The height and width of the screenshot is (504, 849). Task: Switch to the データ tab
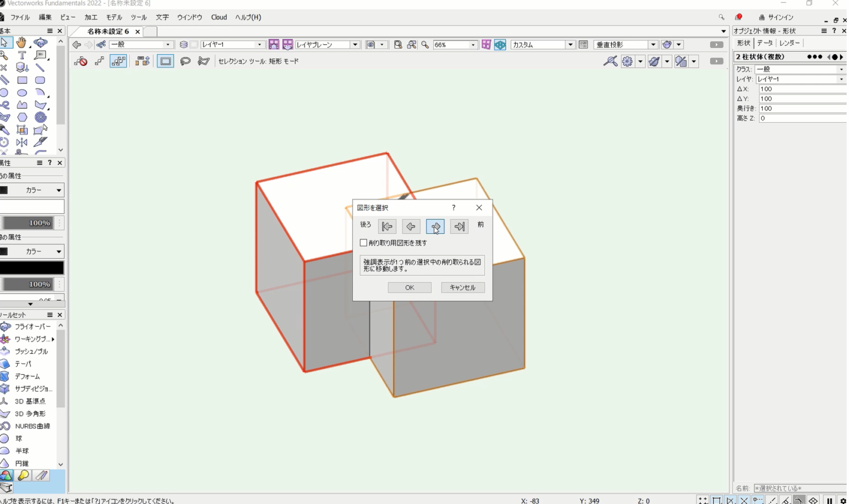tap(765, 43)
